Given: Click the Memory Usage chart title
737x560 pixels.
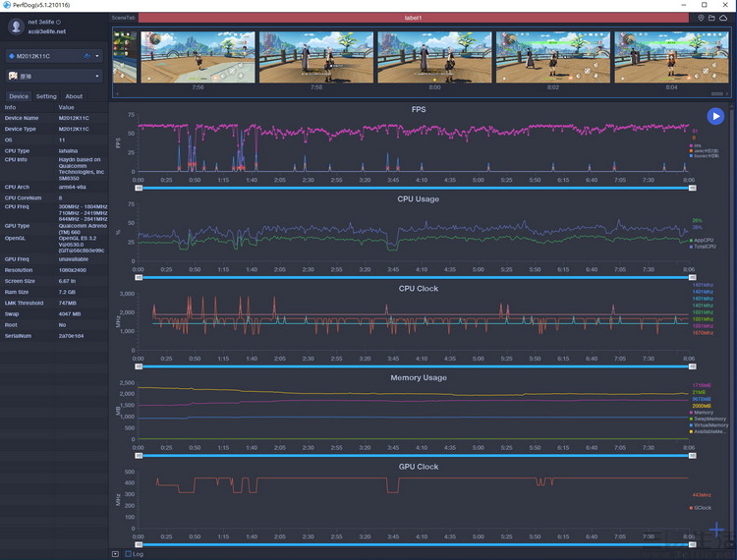Looking at the screenshot, I should (419, 377).
